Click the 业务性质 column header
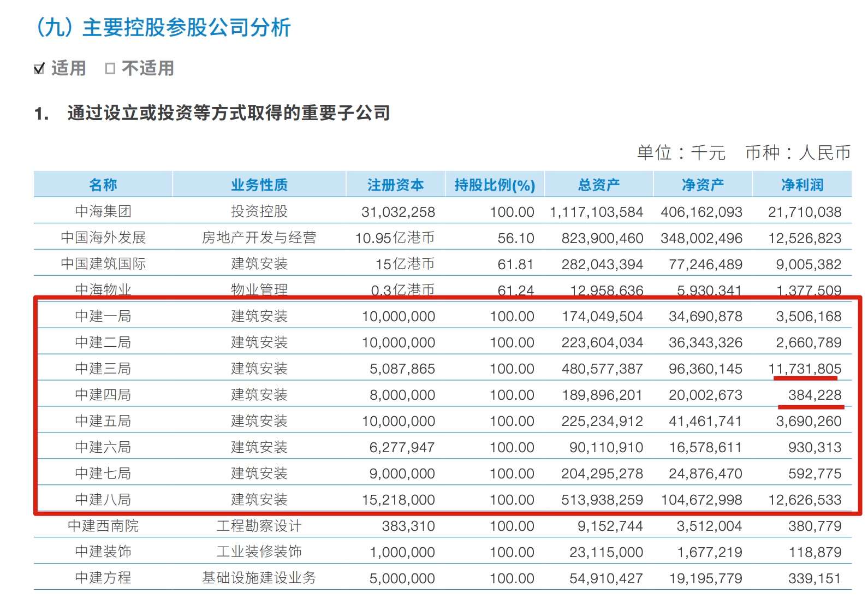 point(259,185)
